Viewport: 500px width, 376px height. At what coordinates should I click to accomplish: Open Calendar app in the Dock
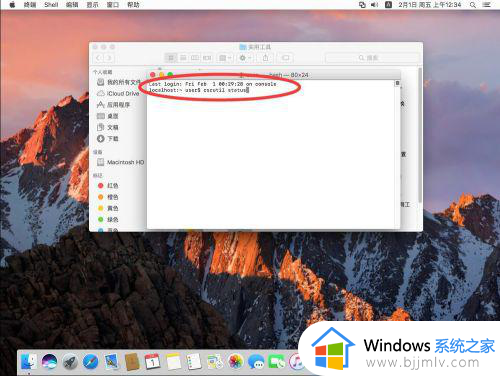152,362
